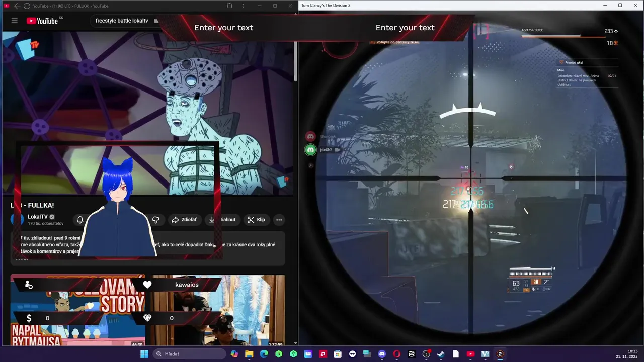Image resolution: width=644 pixels, height=362 pixels.
Task: Open AMD Software from the taskbar
Action: 323,354
